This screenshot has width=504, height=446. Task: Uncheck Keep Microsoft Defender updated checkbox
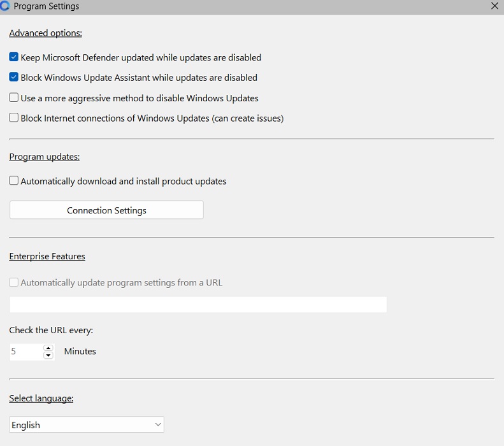pyautogui.click(x=13, y=57)
